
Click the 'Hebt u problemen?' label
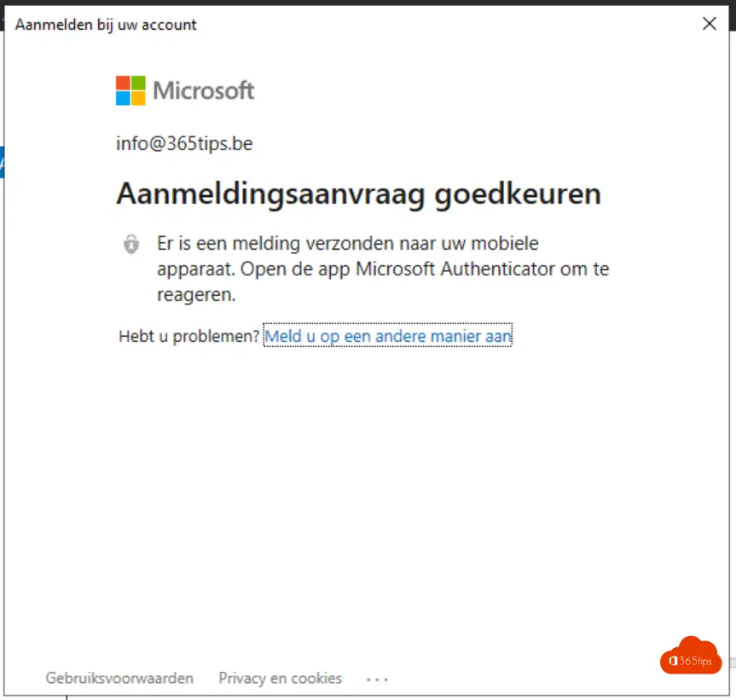point(188,337)
